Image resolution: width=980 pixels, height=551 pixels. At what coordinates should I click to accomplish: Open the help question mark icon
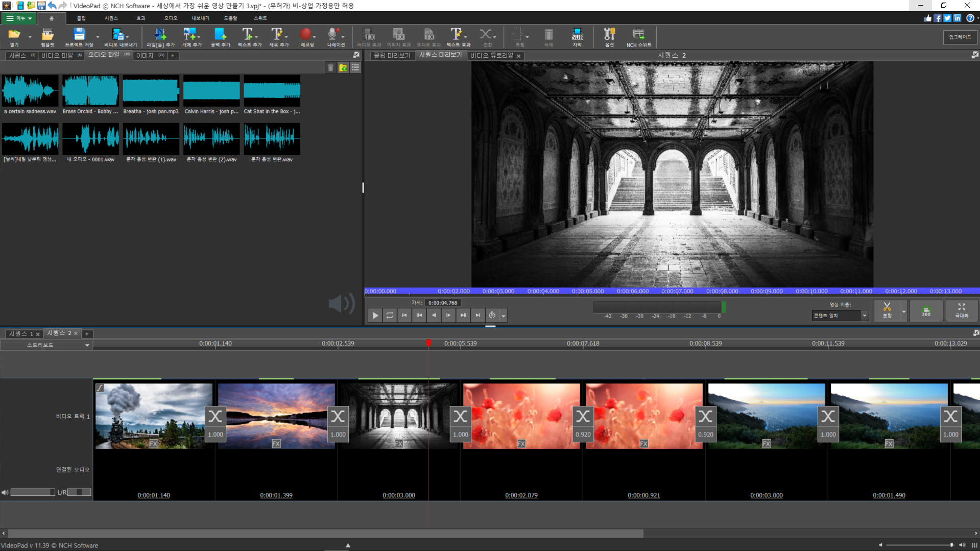pyautogui.click(x=970, y=18)
